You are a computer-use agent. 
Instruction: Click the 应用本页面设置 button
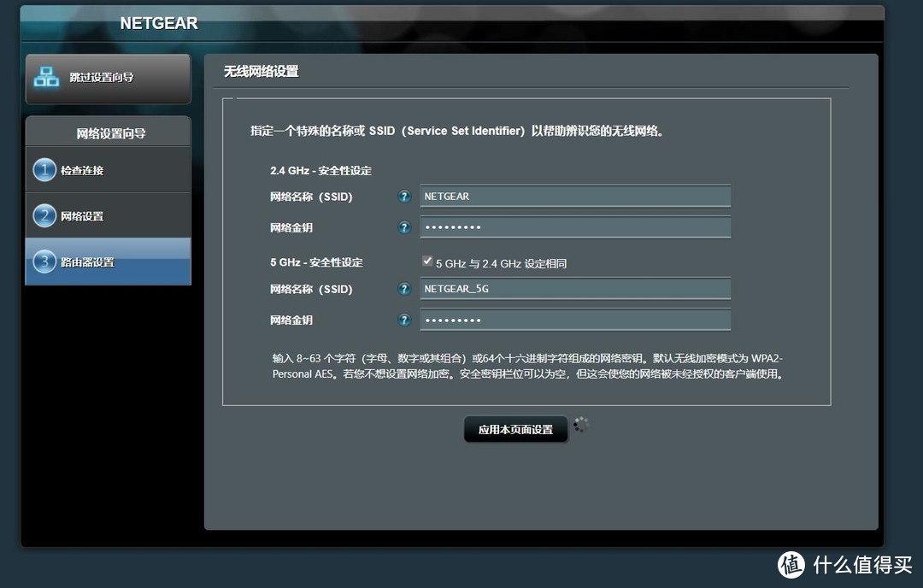click(515, 429)
